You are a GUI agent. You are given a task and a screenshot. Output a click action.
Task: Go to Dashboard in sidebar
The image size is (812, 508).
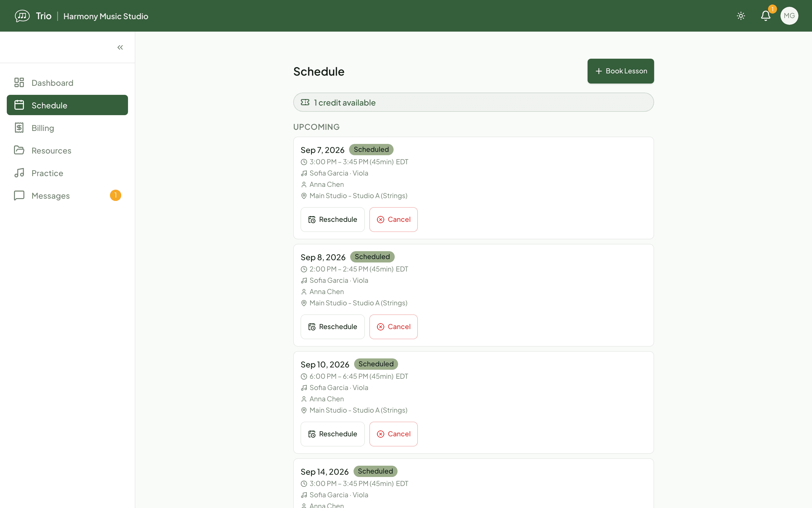67,83
